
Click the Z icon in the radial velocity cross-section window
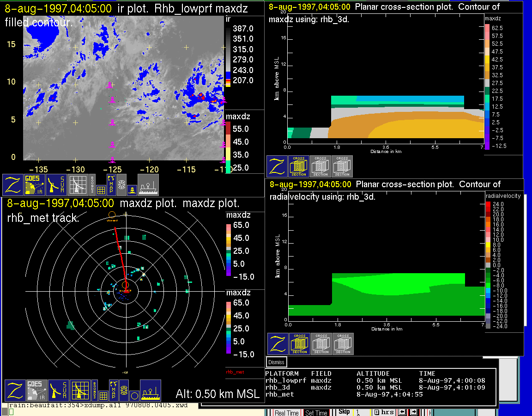pyautogui.click(x=278, y=344)
